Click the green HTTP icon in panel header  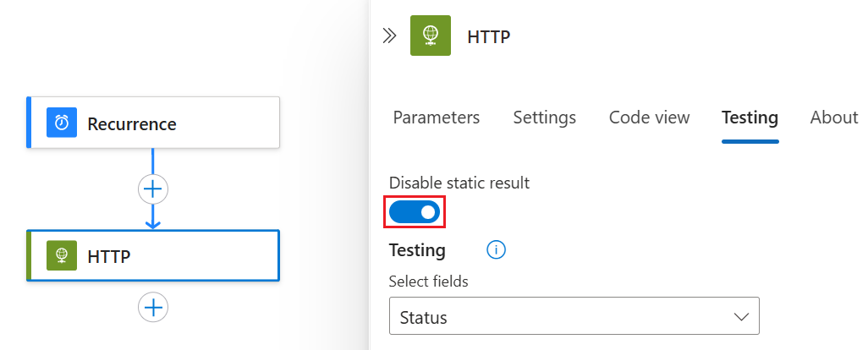coord(430,36)
